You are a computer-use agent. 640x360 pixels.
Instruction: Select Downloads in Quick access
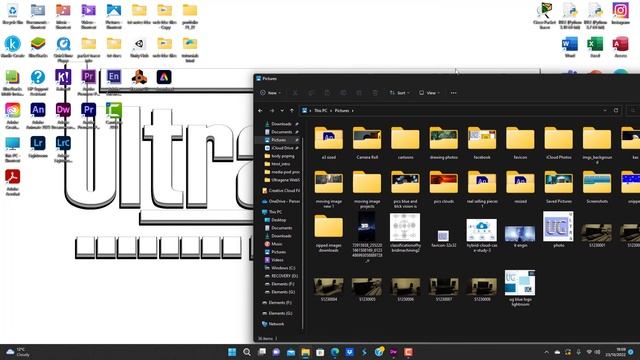point(281,124)
